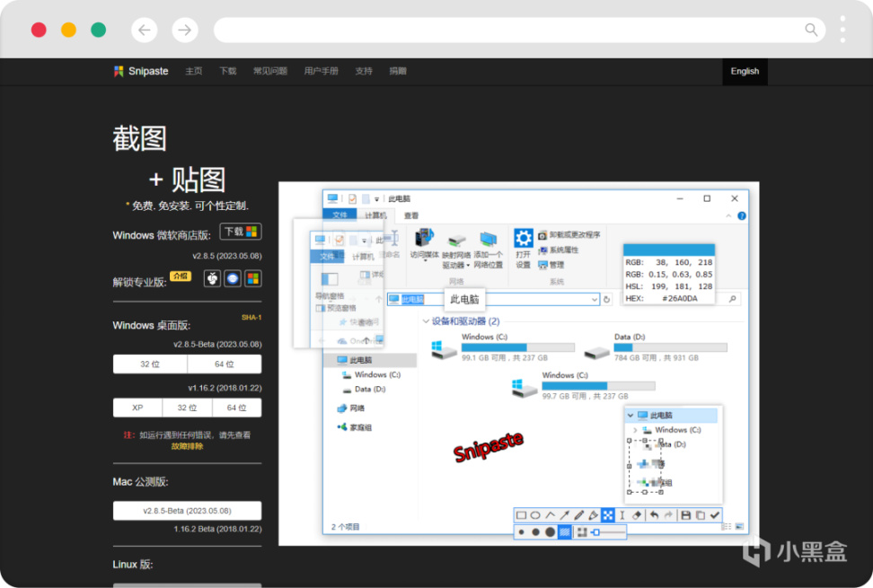The height and width of the screenshot is (588, 873).
Task: Go forward with browser forward arrow
Action: click(x=185, y=30)
